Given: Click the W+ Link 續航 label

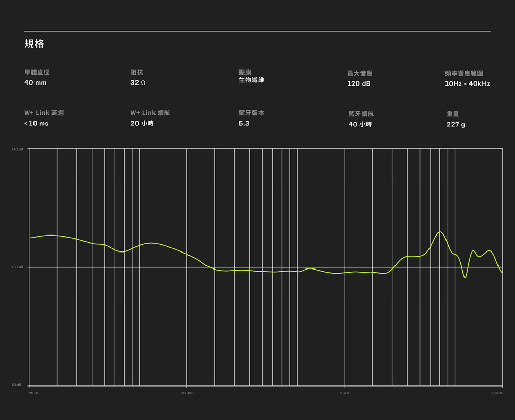Looking at the screenshot, I should click(x=150, y=113).
